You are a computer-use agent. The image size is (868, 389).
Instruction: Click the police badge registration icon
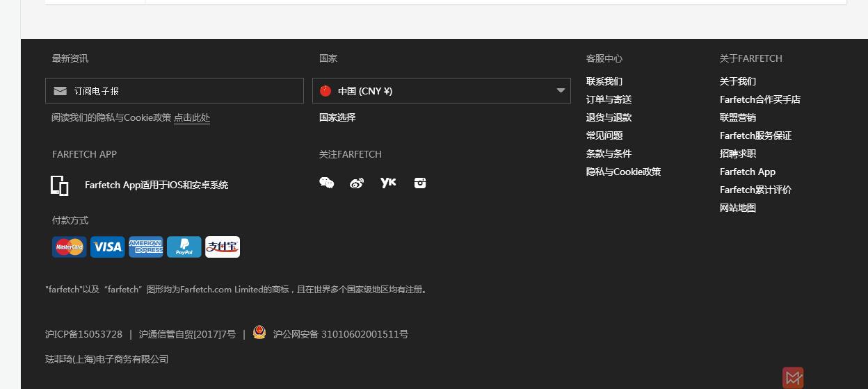click(x=259, y=332)
